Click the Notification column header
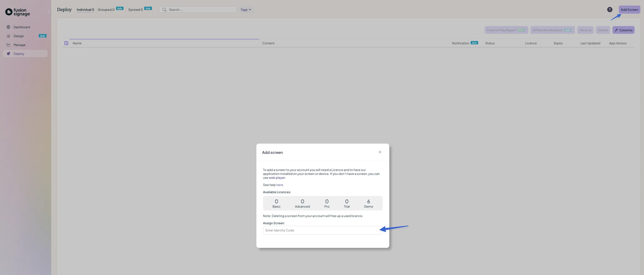Screen dimensions: 644x275 (460, 43)
